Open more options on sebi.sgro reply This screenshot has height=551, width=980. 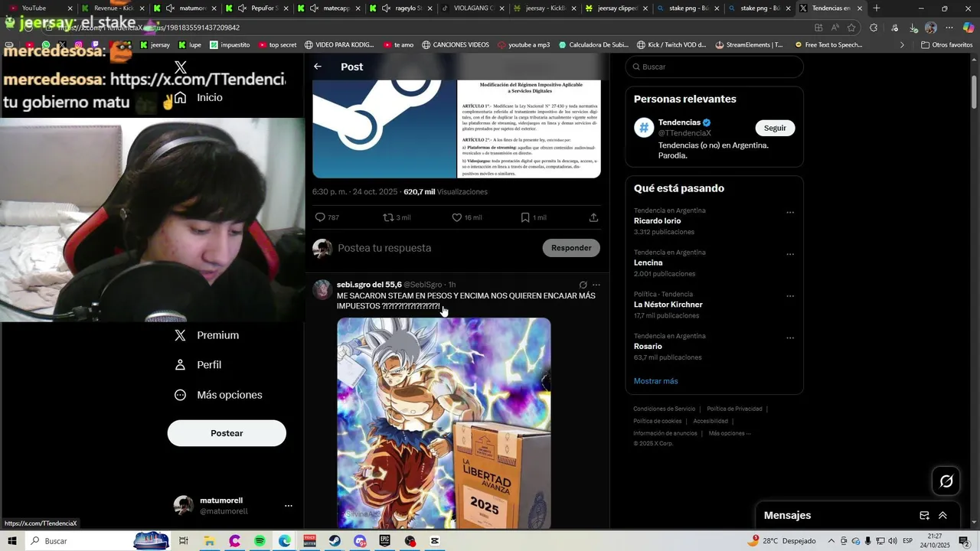pos(596,285)
